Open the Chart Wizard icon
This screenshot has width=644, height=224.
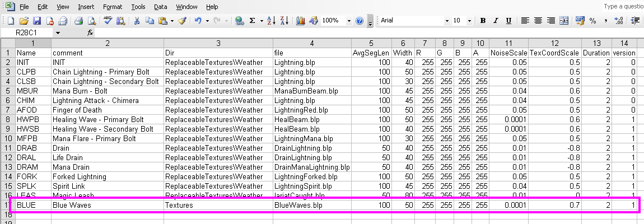[301, 21]
